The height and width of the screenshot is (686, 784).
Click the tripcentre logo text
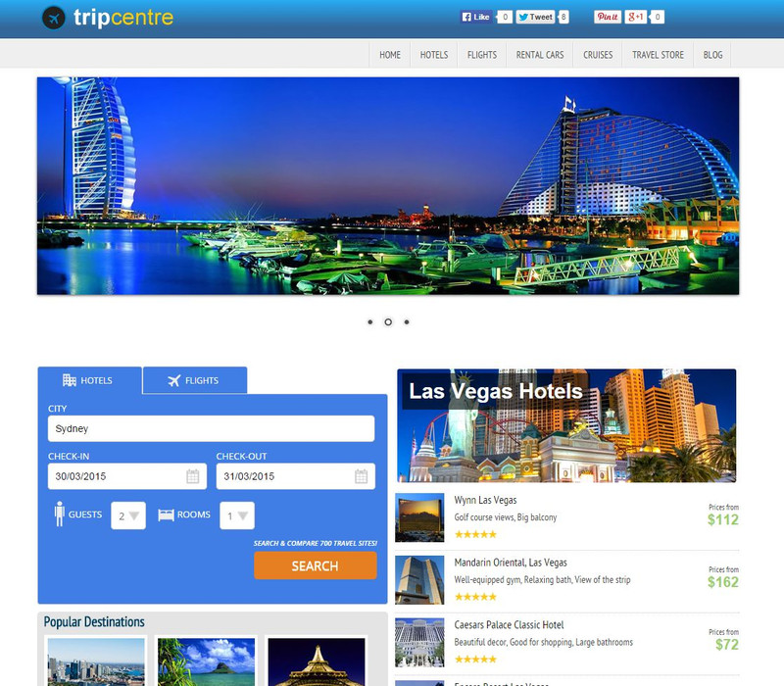tap(123, 18)
